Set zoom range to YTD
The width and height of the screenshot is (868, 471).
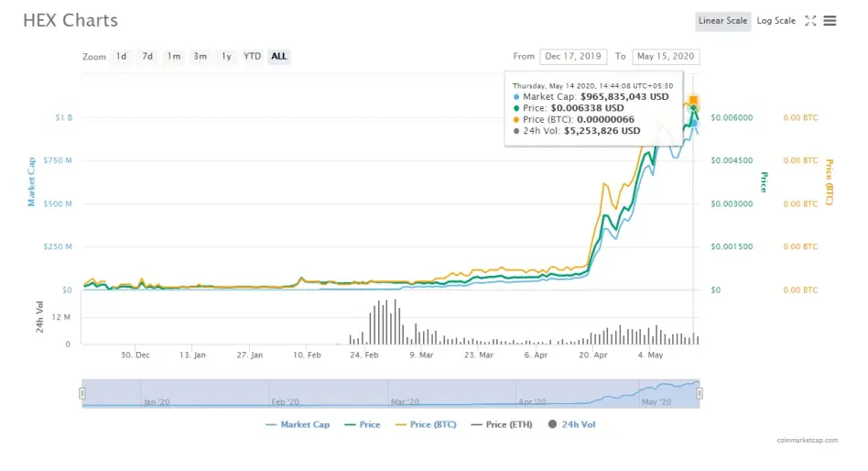click(x=253, y=57)
